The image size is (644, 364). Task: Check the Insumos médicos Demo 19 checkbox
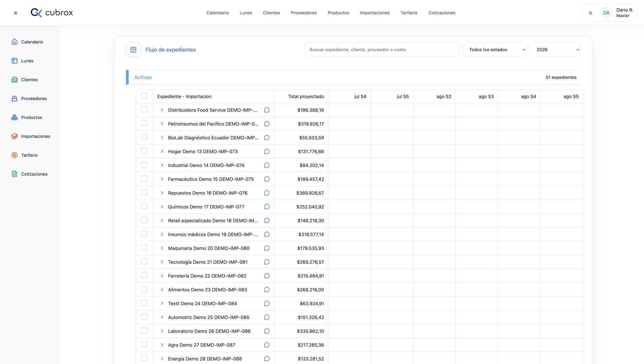coord(144,234)
